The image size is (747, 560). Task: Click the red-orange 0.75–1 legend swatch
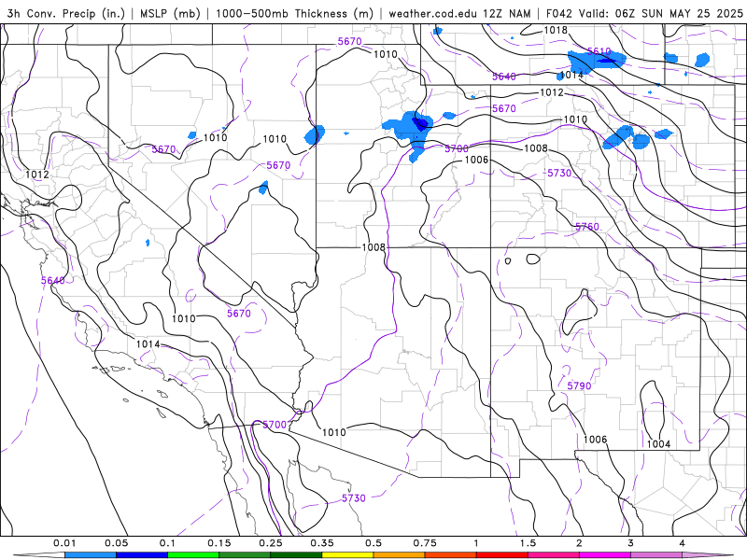click(451, 555)
